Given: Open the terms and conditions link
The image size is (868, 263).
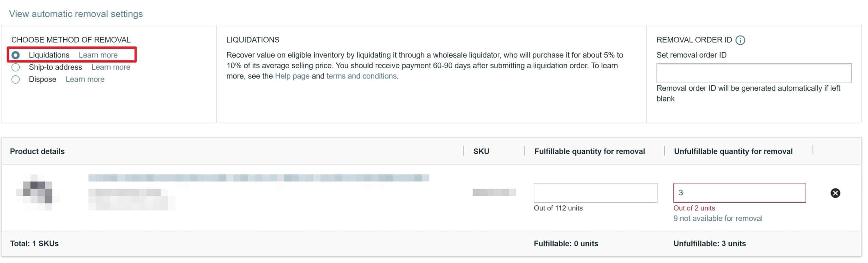Looking at the screenshot, I should [x=361, y=76].
